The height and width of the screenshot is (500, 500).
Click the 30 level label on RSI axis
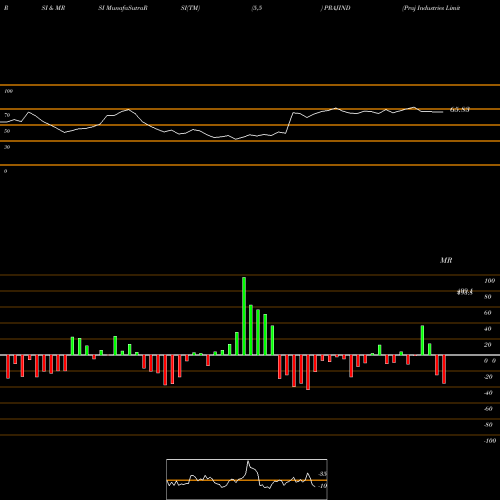[x=7, y=147]
